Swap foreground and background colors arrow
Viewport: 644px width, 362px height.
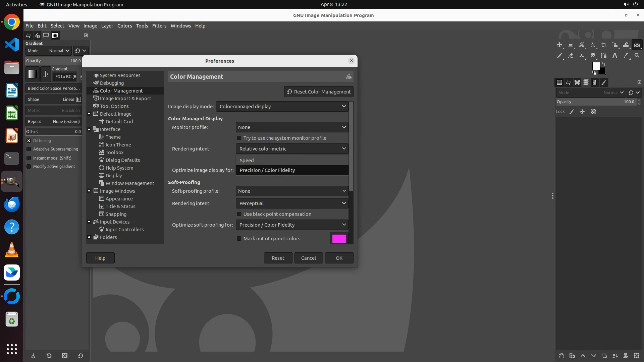click(604, 64)
